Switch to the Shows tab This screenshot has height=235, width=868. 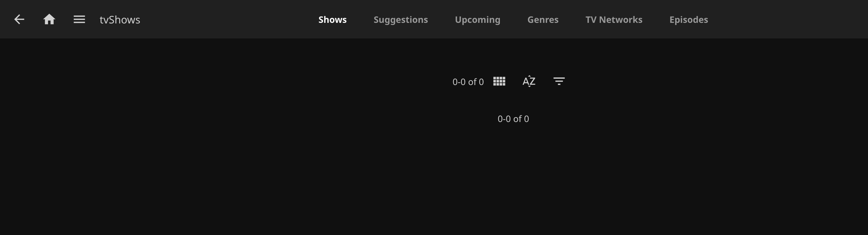pos(332,20)
